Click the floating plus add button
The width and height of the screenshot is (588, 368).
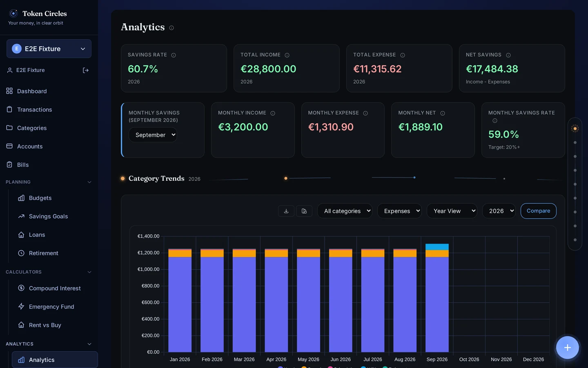[x=568, y=348]
